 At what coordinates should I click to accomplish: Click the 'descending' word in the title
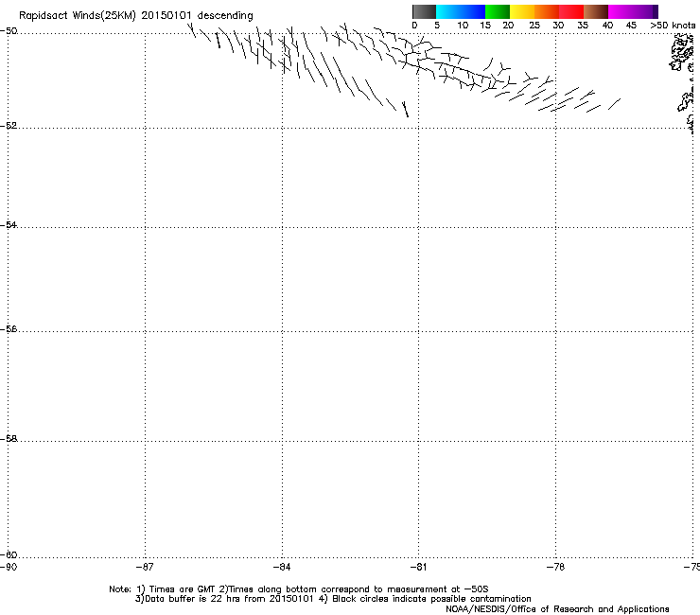(x=225, y=16)
